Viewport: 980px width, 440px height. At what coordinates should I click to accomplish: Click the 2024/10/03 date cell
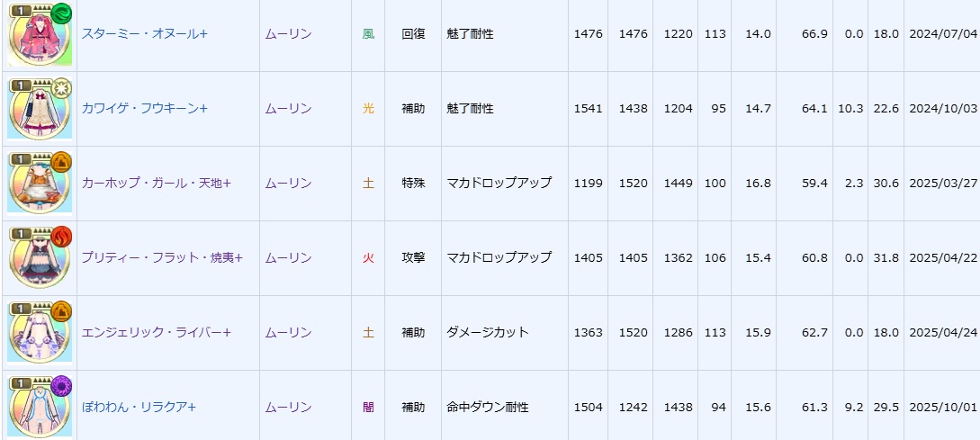[x=942, y=109]
